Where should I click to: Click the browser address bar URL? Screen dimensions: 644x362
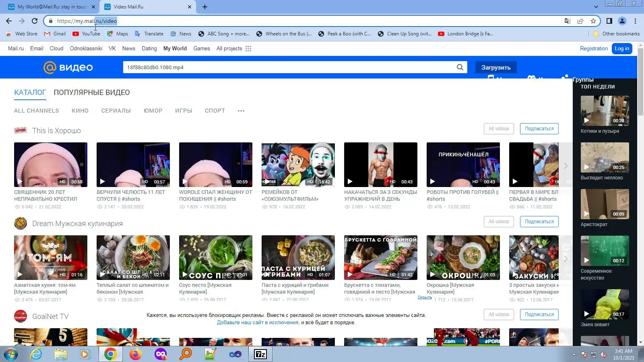[87, 21]
